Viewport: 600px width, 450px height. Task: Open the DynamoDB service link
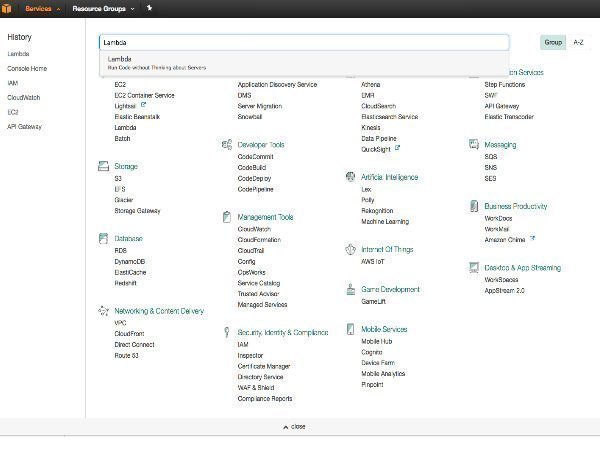click(129, 261)
